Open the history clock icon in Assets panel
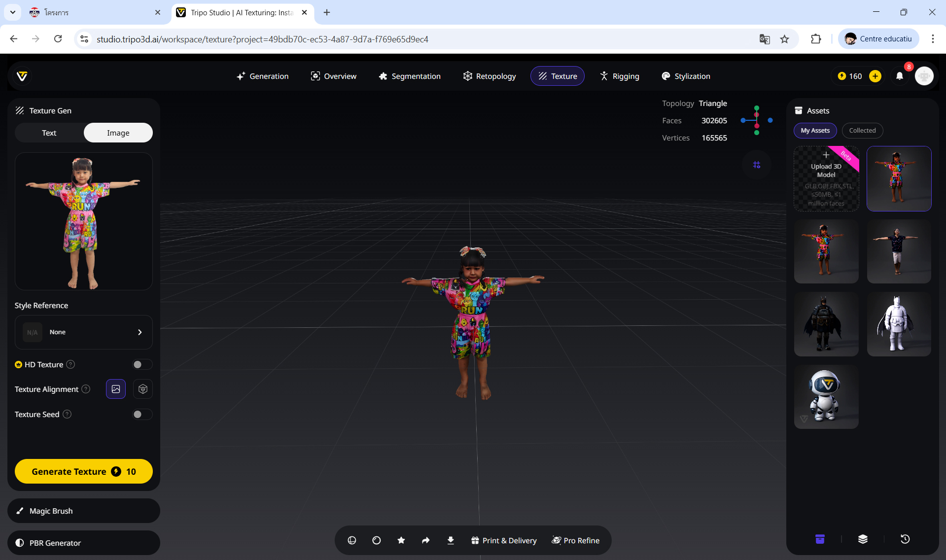 [x=905, y=539]
